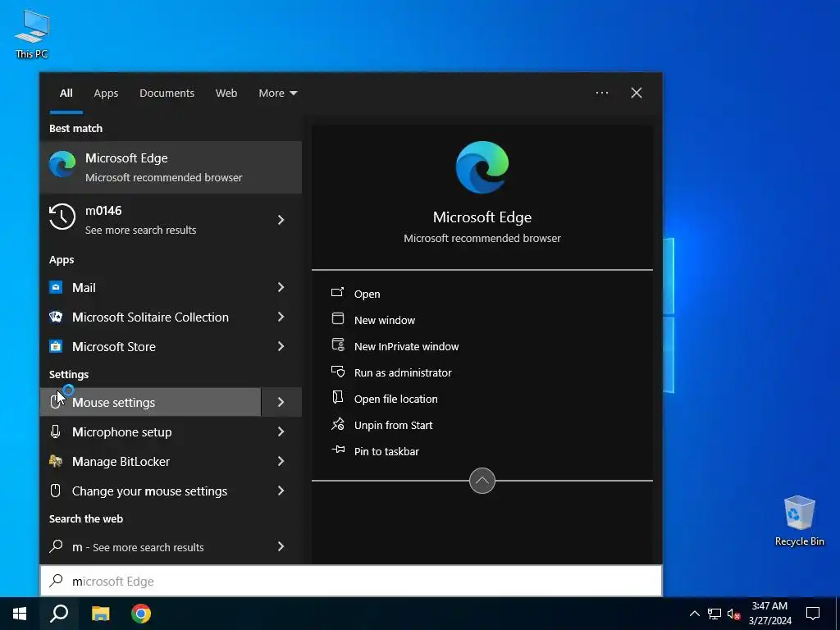Close the search panel with X
Viewport: 840px width, 630px height.
click(637, 93)
